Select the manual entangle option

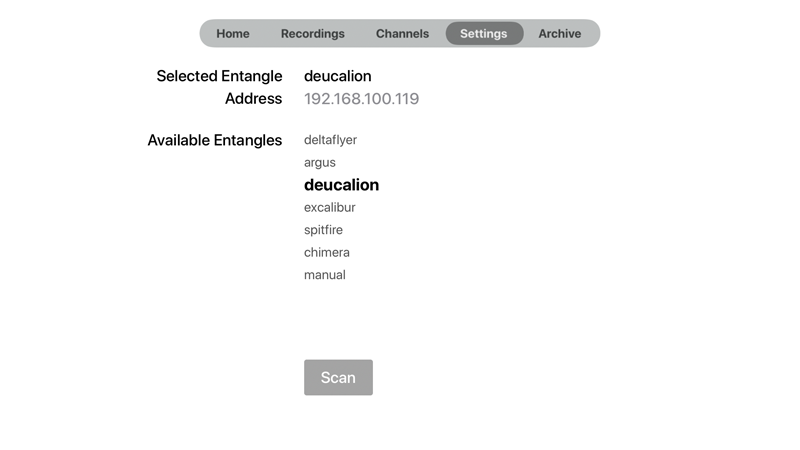point(324,274)
